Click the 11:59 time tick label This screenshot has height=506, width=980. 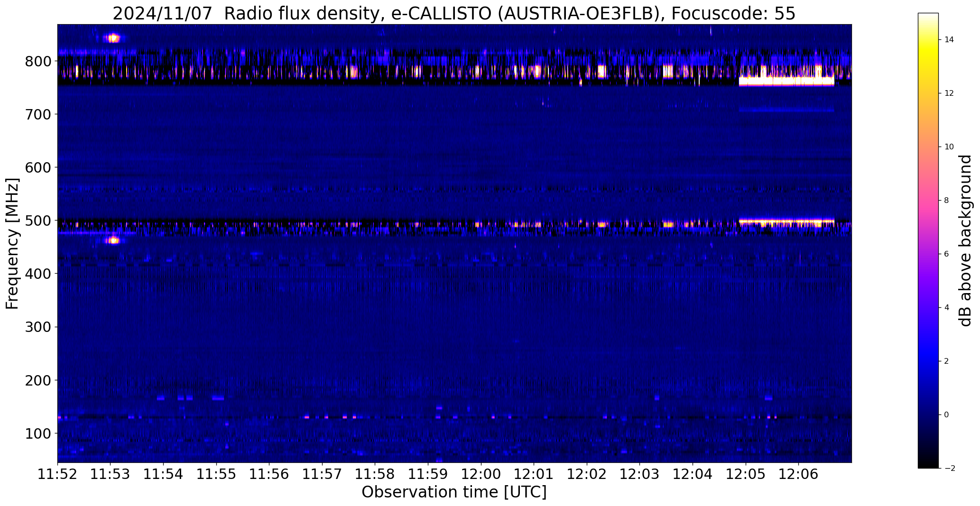428,474
